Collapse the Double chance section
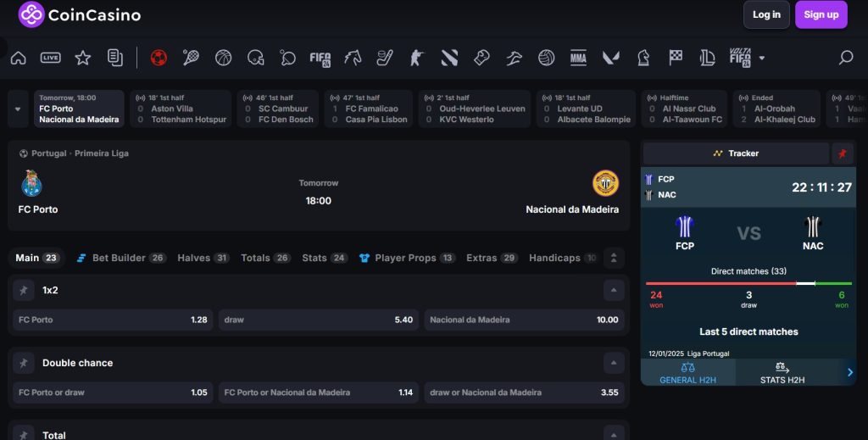This screenshot has height=440, width=868. pyautogui.click(x=614, y=363)
